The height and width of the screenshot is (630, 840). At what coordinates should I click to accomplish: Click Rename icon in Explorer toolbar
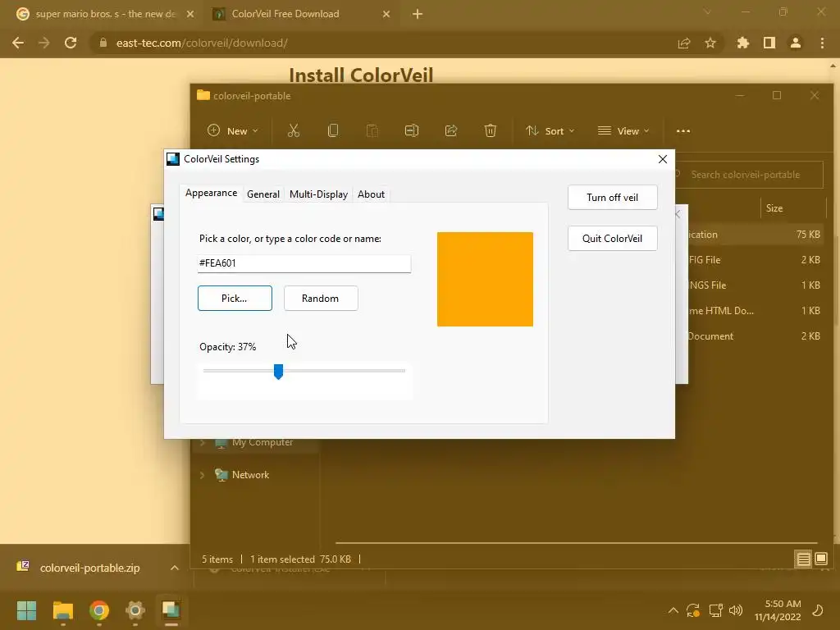(412, 130)
